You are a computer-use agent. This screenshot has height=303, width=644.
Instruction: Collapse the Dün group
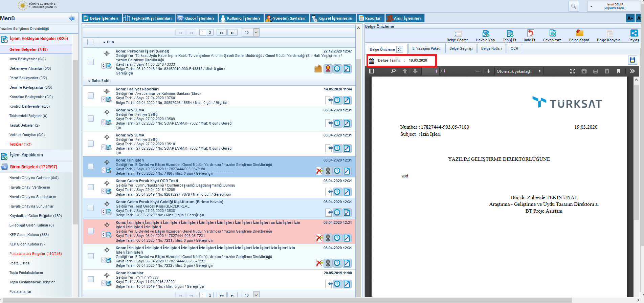point(105,42)
